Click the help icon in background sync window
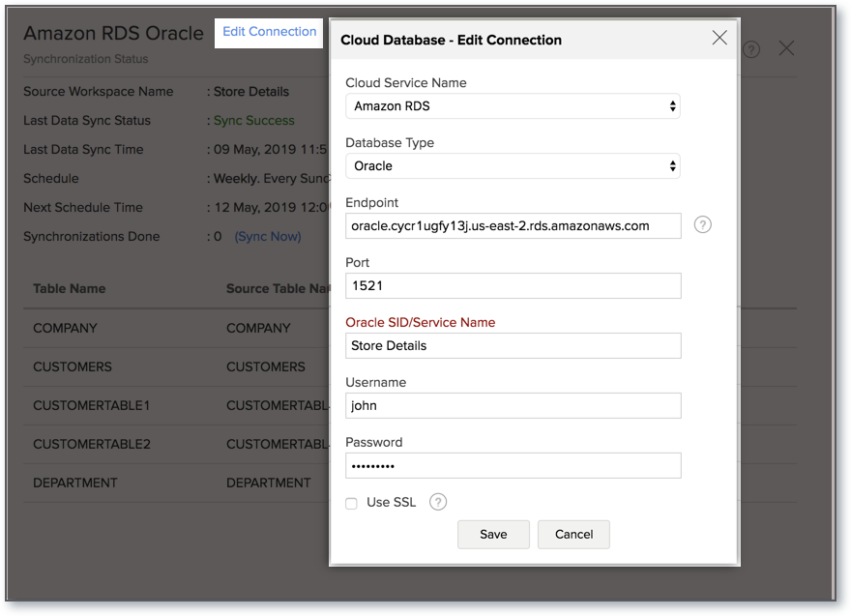 coord(751,49)
